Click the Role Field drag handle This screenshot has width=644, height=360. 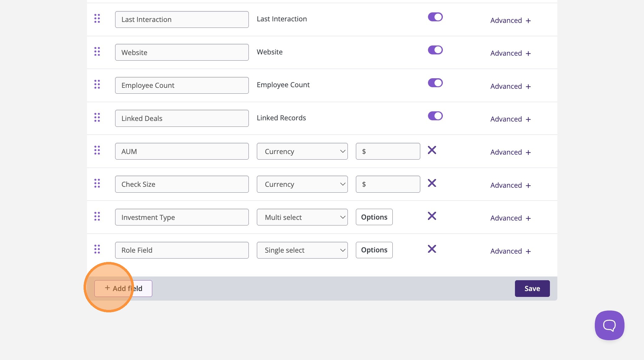[x=97, y=249]
